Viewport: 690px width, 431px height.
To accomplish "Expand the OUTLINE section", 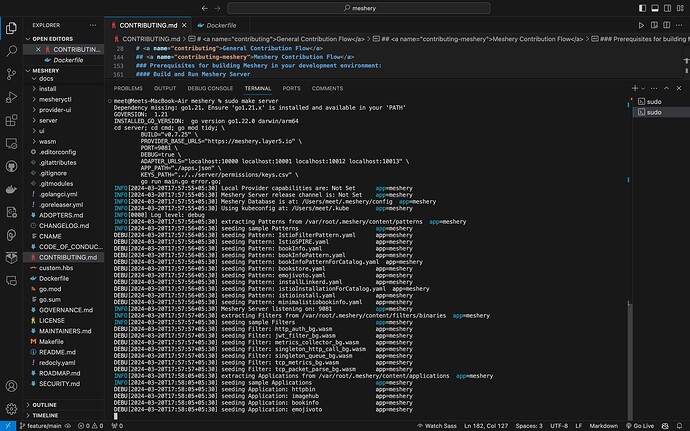I will pos(64,405).
